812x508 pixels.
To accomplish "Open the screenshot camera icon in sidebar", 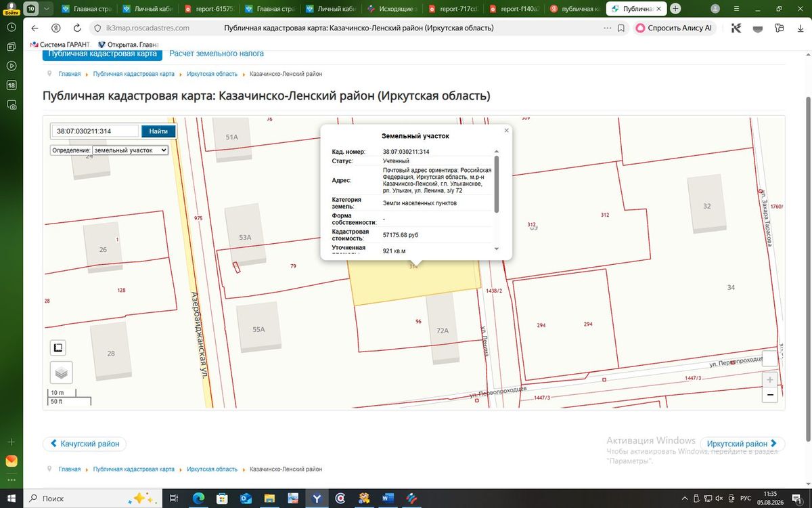I will point(12,105).
